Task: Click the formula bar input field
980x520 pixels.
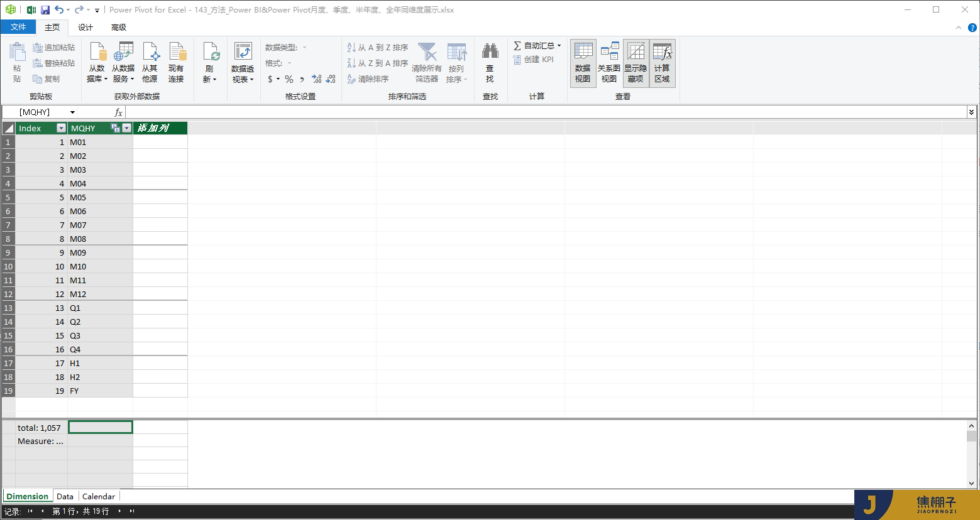Action: pos(546,112)
